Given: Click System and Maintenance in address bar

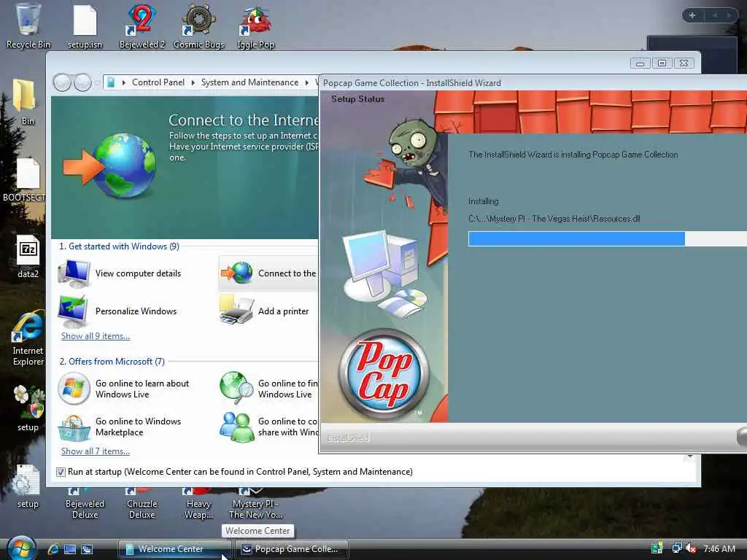Looking at the screenshot, I should [249, 82].
